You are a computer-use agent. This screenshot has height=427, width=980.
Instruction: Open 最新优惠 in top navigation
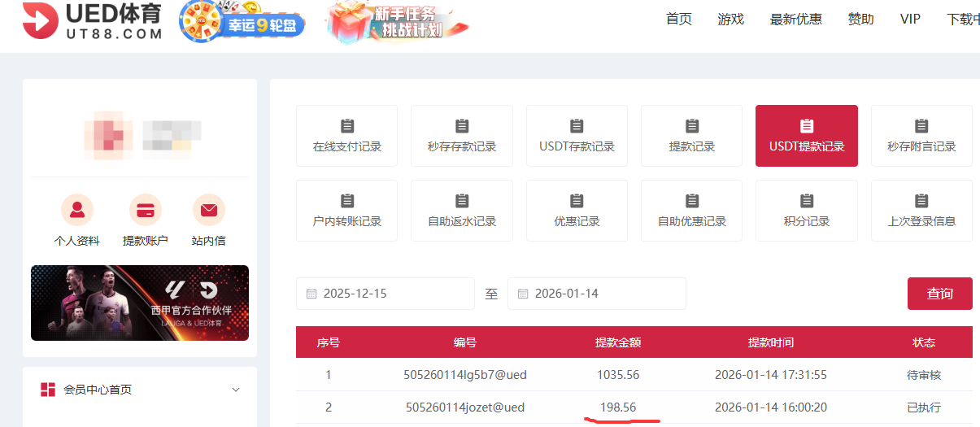[795, 20]
